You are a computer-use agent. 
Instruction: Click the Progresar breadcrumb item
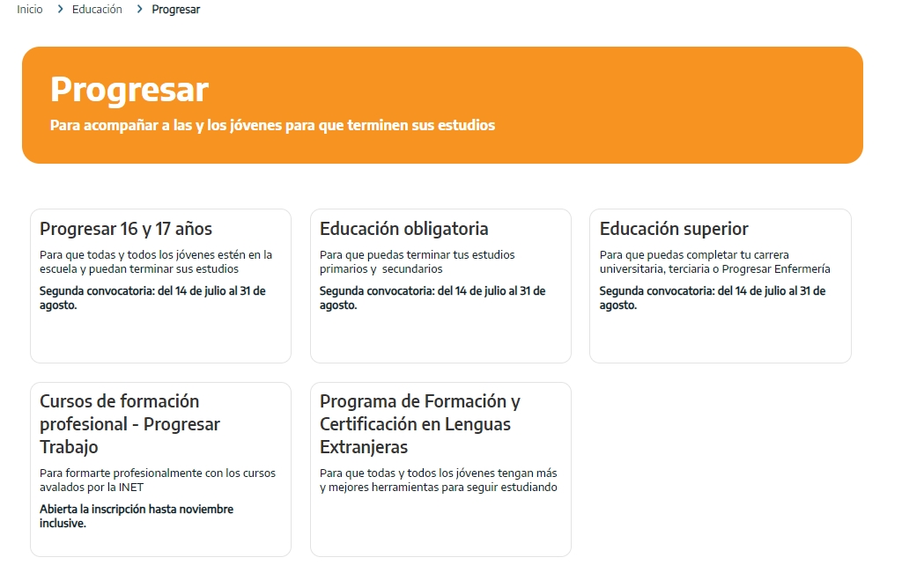(175, 10)
